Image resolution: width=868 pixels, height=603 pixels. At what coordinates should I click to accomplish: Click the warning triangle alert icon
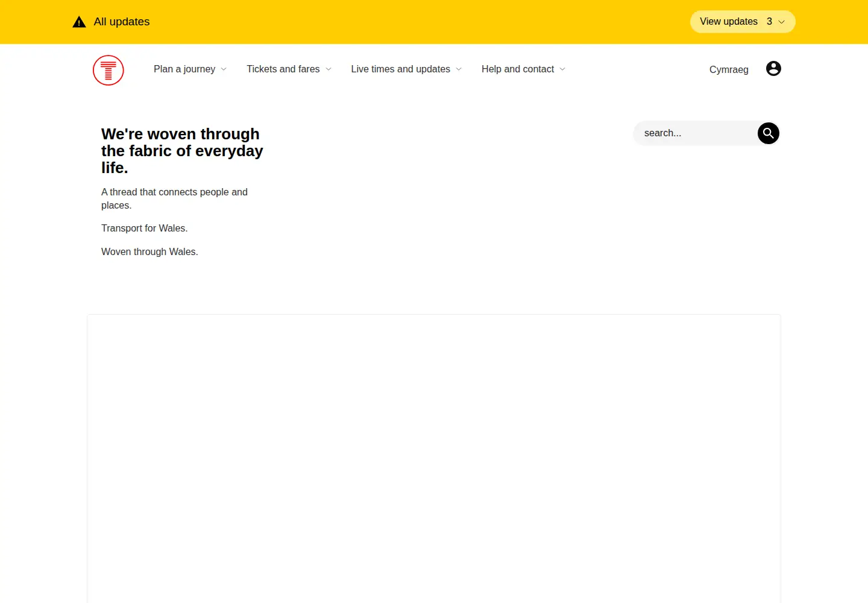pos(79,22)
